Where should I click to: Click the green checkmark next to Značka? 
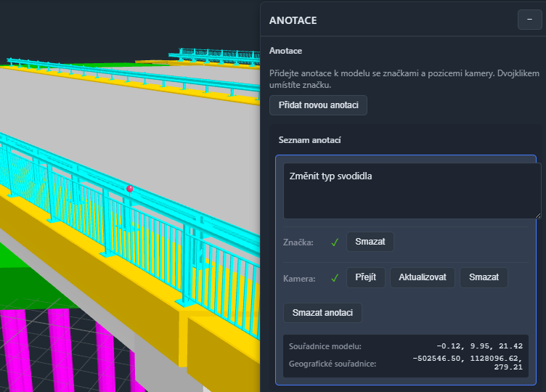click(x=335, y=242)
